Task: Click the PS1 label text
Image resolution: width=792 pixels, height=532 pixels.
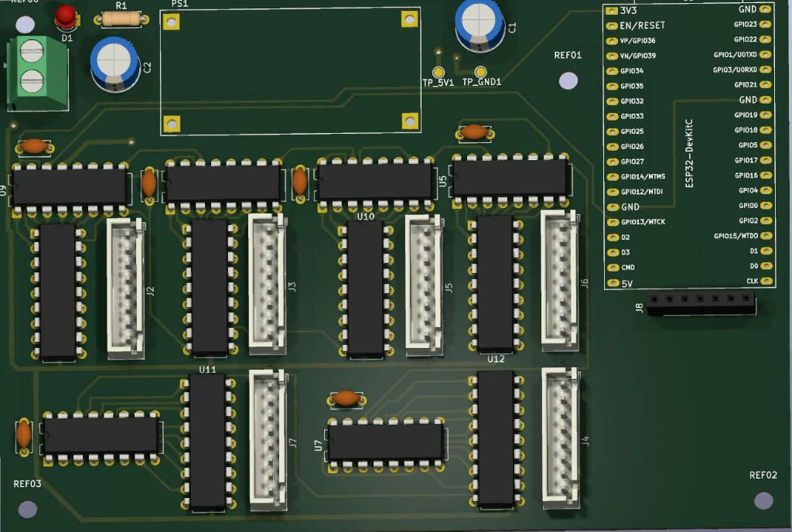Action: pos(179,4)
